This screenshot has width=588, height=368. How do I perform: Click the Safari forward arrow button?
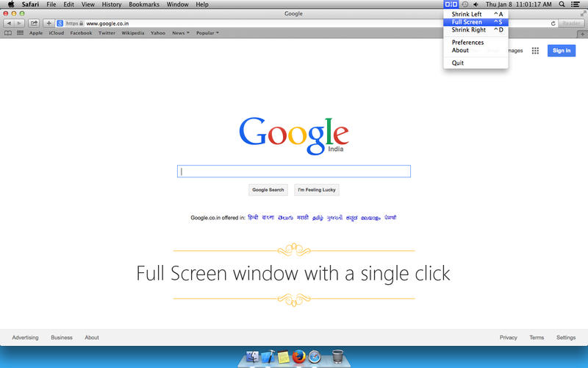tap(19, 24)
